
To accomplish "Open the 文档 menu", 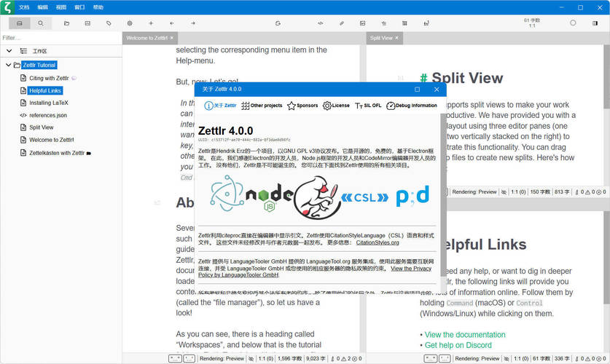I will click(x=24, y=7).
